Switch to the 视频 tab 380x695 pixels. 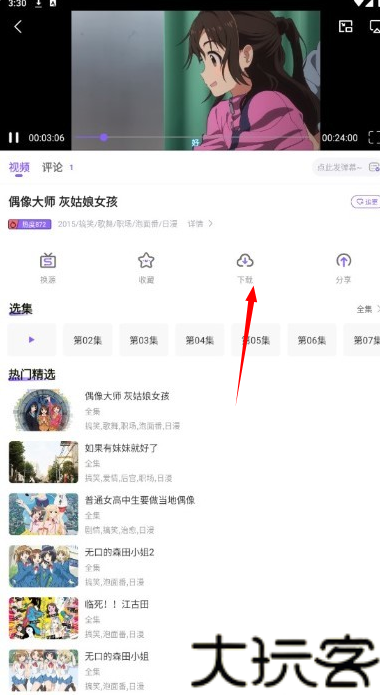click(x=19, y=168)
